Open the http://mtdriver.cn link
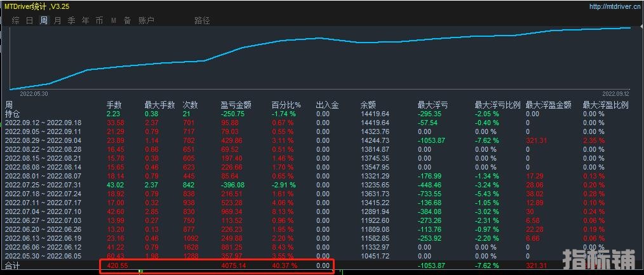The image size is (644, 275). coord(615,6)
